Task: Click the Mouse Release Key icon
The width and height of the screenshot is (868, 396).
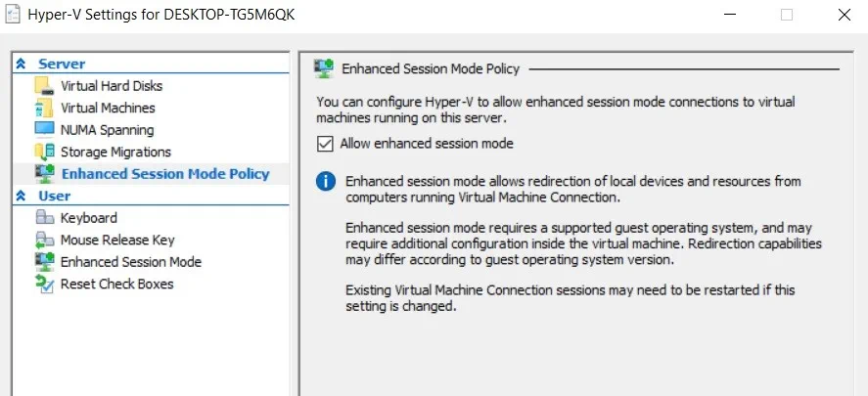Action: click(x=44, y=240)
